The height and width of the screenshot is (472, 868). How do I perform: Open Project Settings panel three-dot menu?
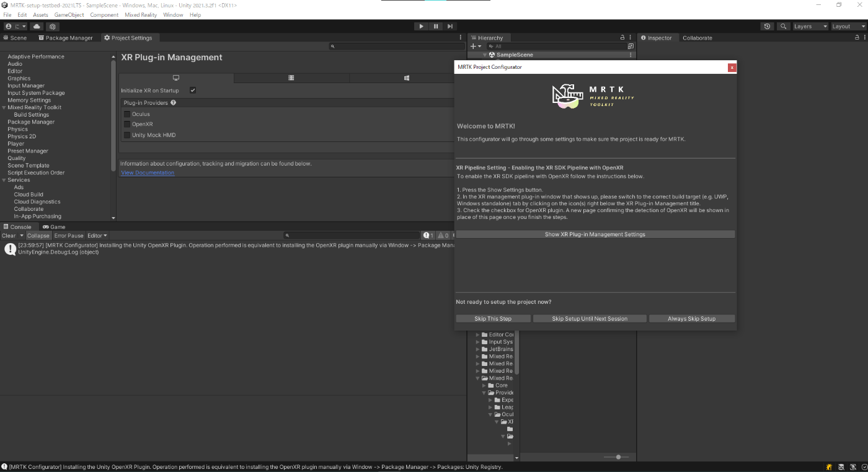[460, 38]
